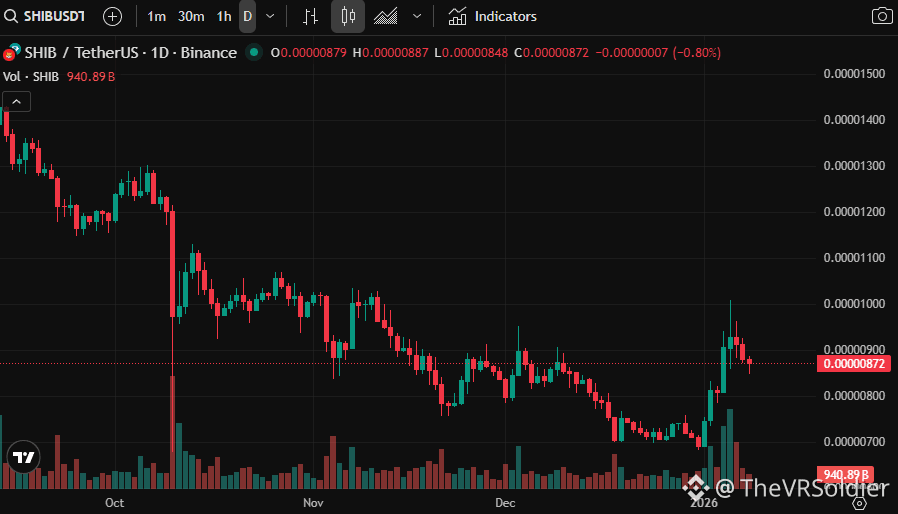
Task: Click the open price value O0.00000879
Action: tap(309, 53)
